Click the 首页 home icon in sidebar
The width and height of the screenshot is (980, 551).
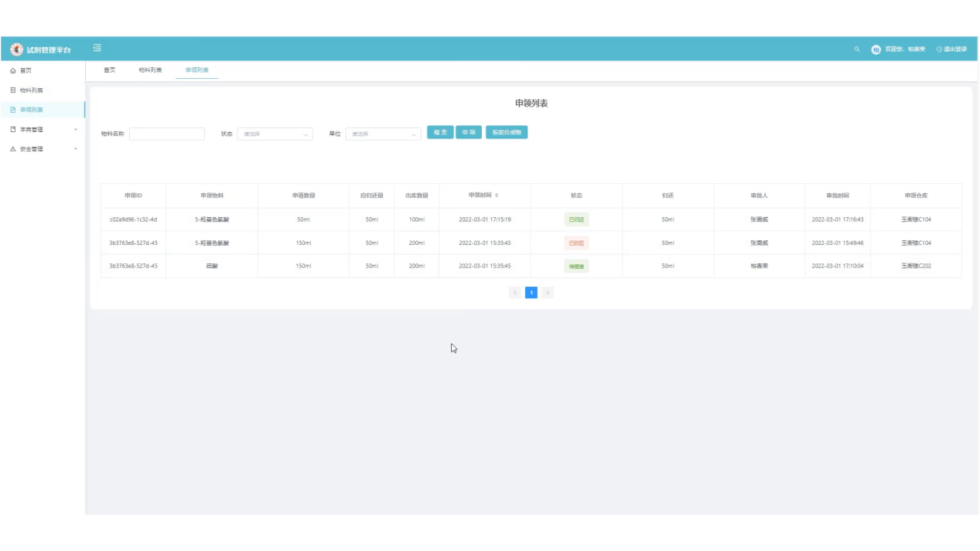point(13,70)
